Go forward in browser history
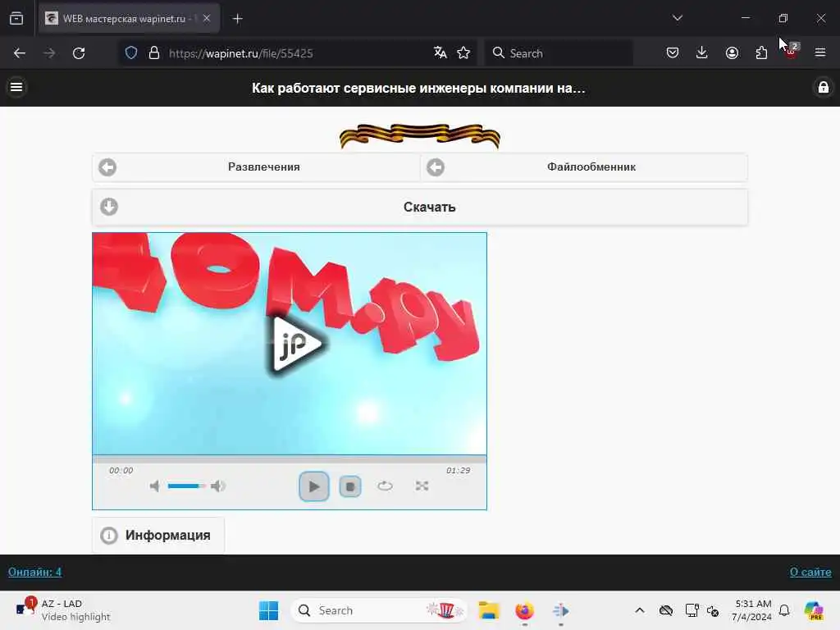Viewport: 840px width, 630px height. 49,53
